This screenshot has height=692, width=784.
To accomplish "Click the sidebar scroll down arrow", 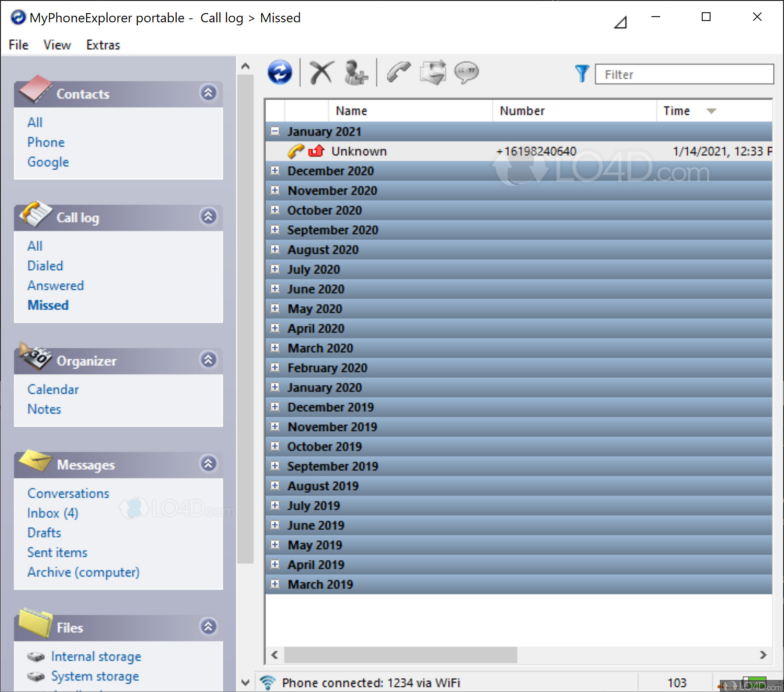I will point(245,682).
